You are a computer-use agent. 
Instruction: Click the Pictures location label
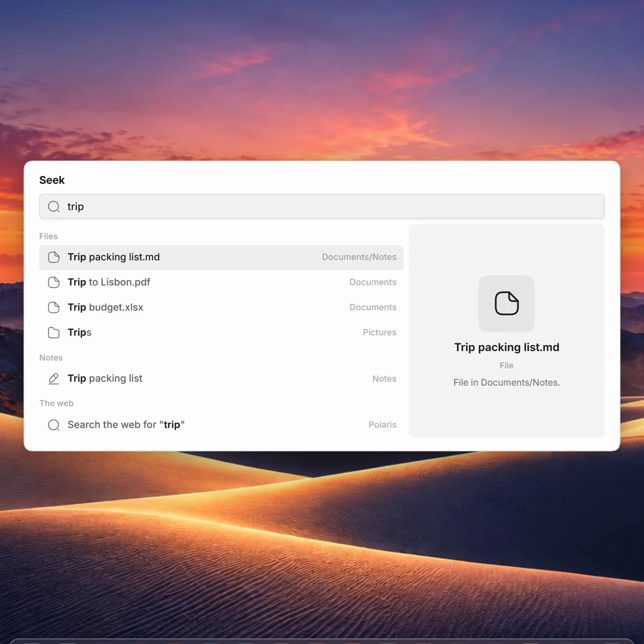point(379,333)
